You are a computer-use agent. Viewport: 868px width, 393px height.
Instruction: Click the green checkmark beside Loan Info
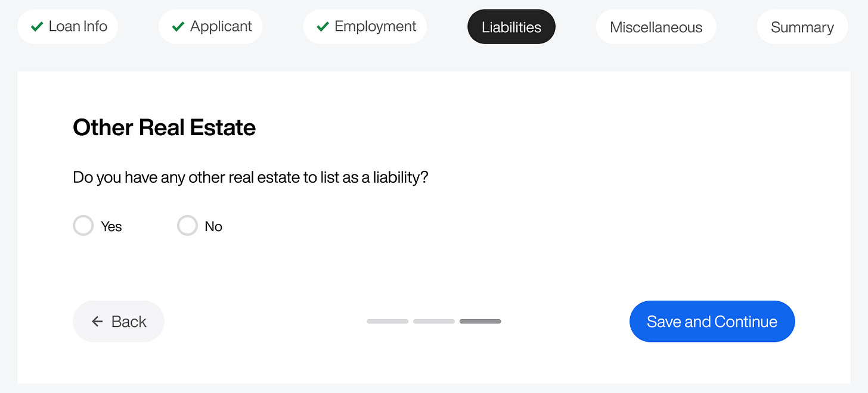pyautogui.click(x=37, y=27)
